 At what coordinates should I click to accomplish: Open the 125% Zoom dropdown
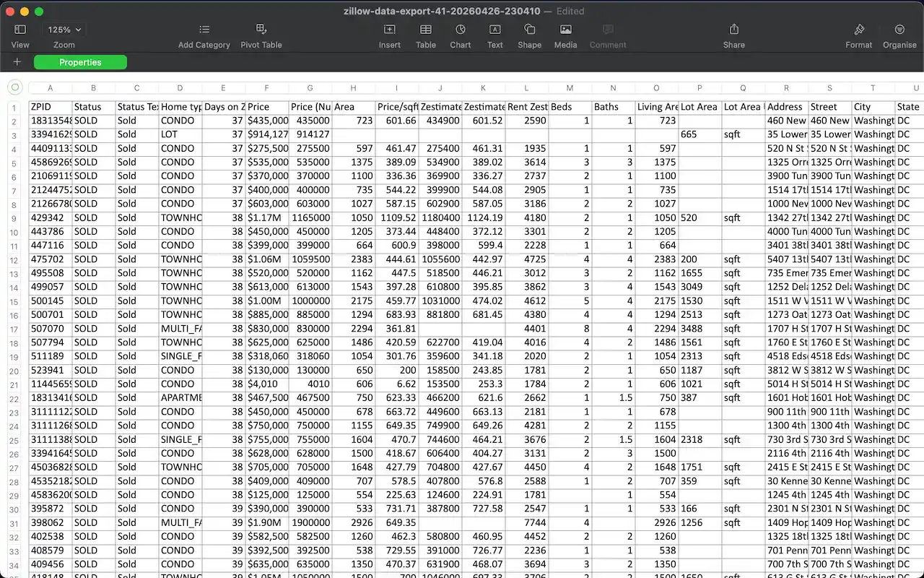coord(64,30)
